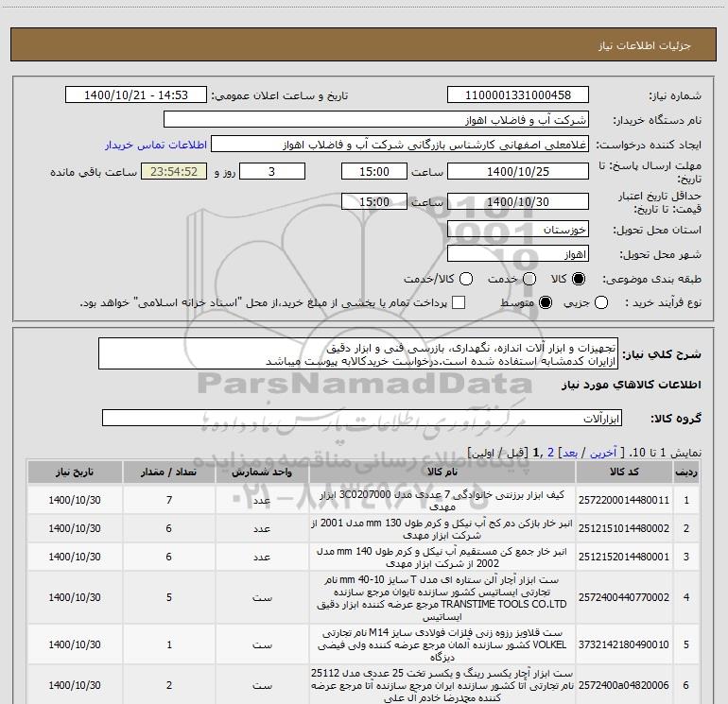Go to page 2 of the items list

coord(550,453)
